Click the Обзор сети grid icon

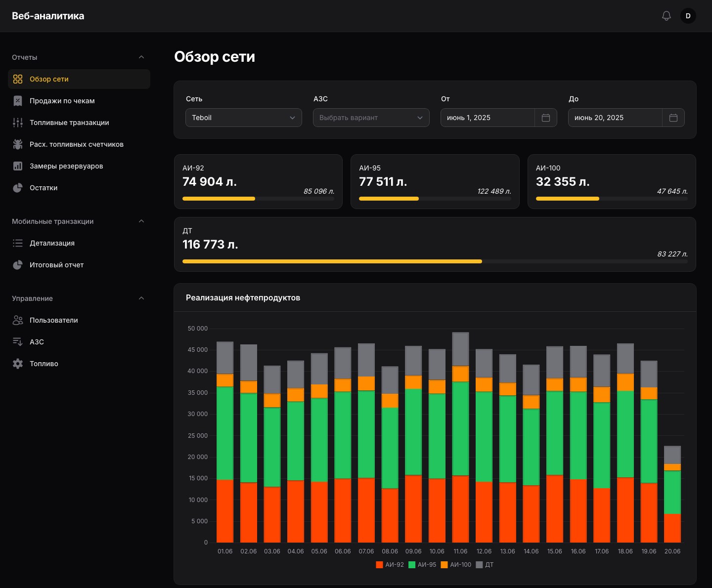coord(18,79)
